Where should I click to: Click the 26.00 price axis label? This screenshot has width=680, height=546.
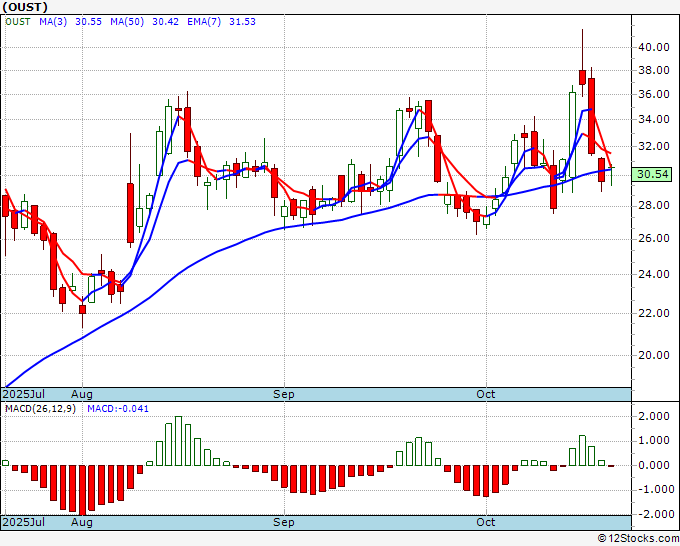coord(654,239)
